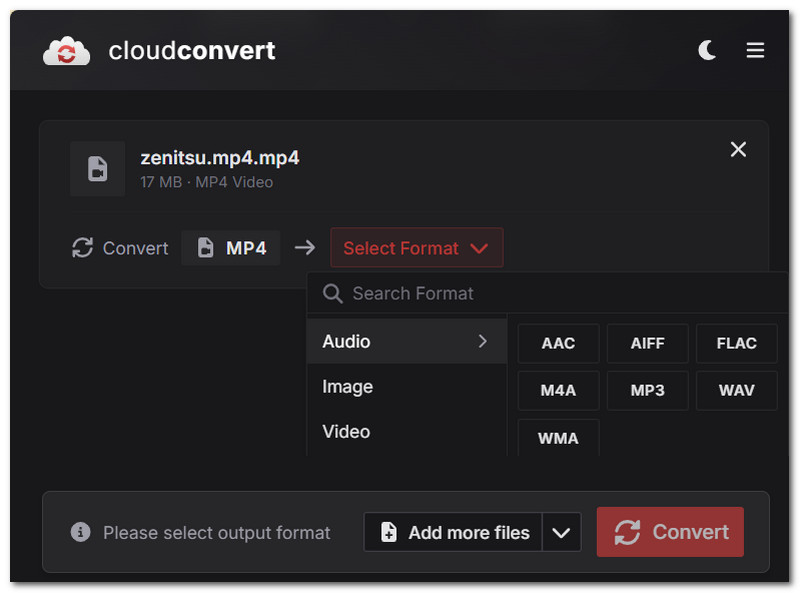
Task: Choose AIFF output format
Action: coord(647,343)
